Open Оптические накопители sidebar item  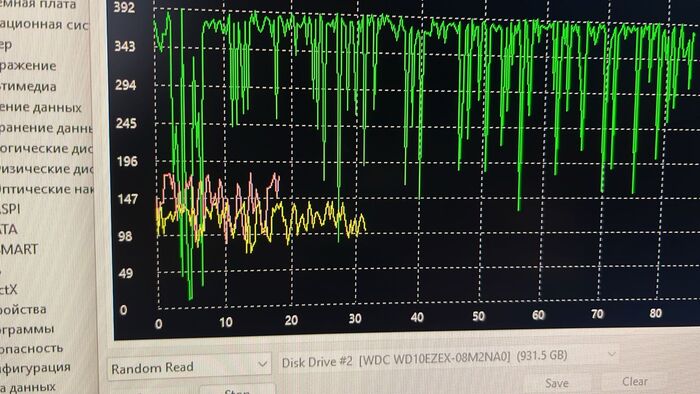point(46,189)
